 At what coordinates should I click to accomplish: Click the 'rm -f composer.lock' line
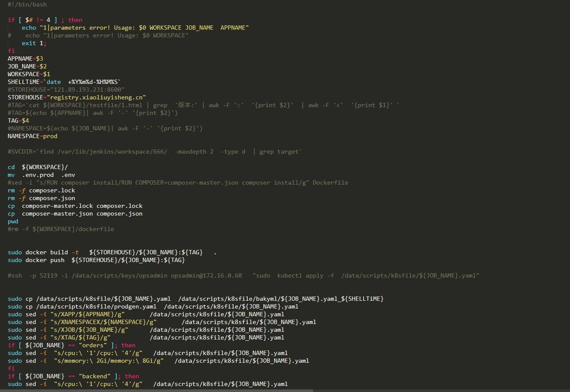point(41,190)
